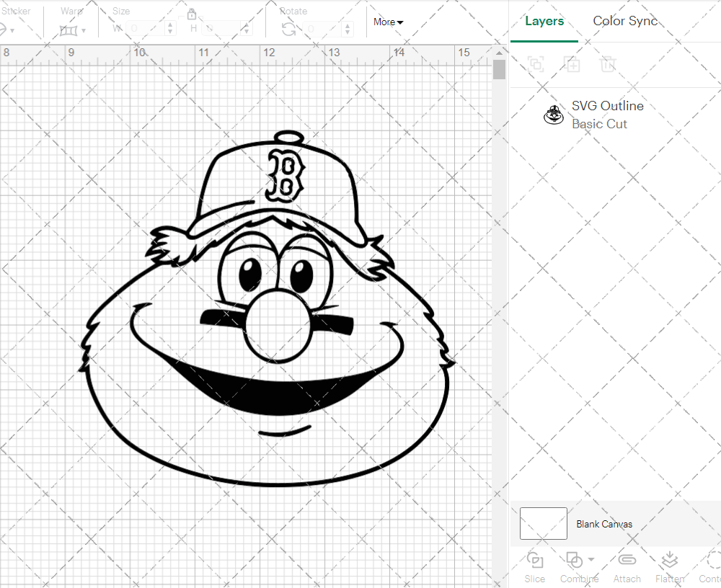This screenshot has width=721, height=588.
Task: Switch to the Layers tab
Action: pos(544,21)
